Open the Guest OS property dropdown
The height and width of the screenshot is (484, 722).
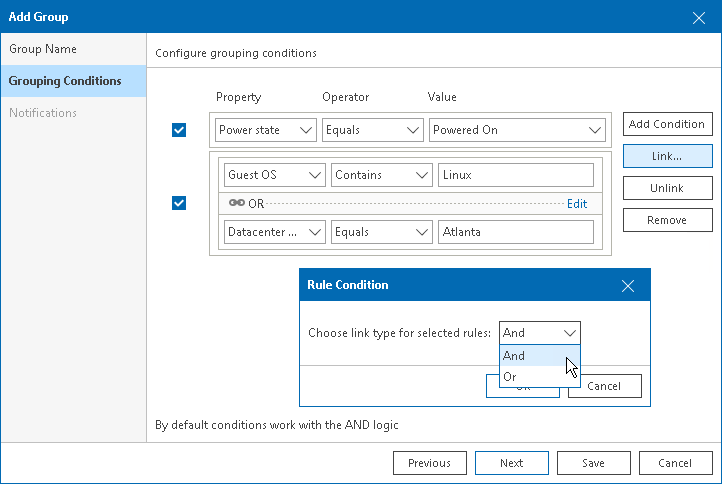(275, 175)
